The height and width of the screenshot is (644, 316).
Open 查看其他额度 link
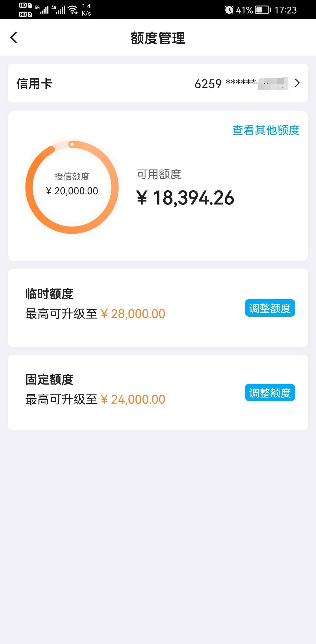(266, 130)
